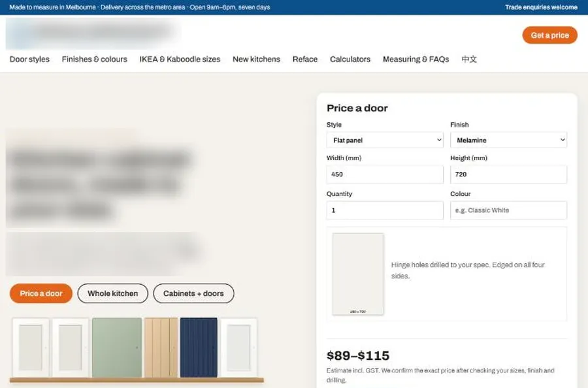Switch to the Whole kitchen option
The image size is (588, 388).
(113, 293)
